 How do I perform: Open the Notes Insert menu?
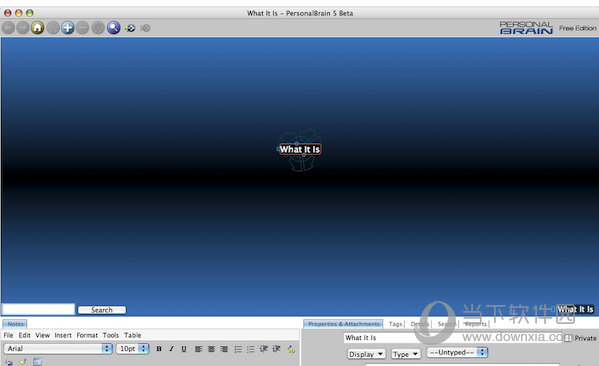point(63,335)
